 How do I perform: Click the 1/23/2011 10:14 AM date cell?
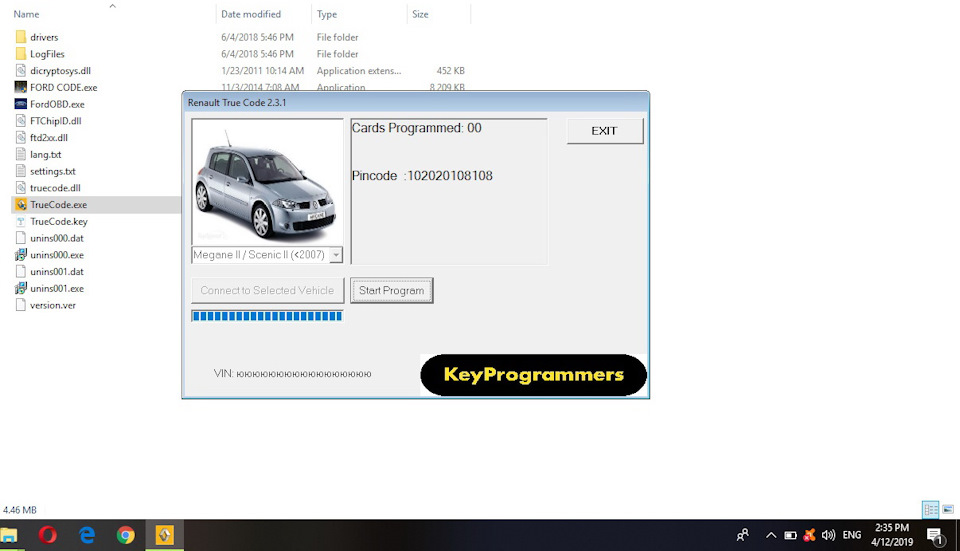tap(263, 71)
